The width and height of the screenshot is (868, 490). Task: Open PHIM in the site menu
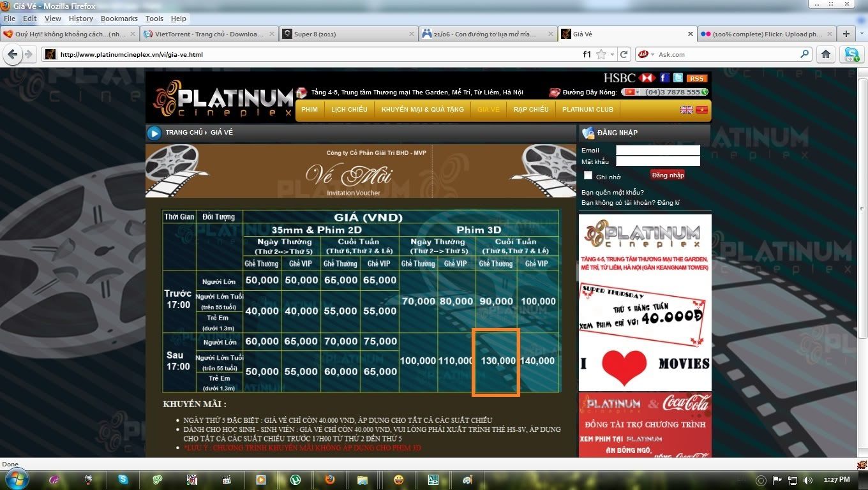[x=310, y=110]
